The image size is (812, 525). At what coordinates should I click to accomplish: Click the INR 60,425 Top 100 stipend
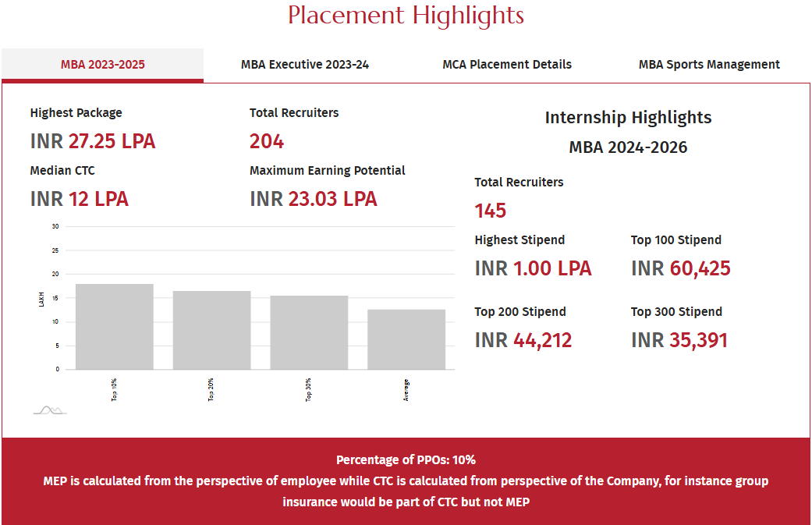[680, 268]
